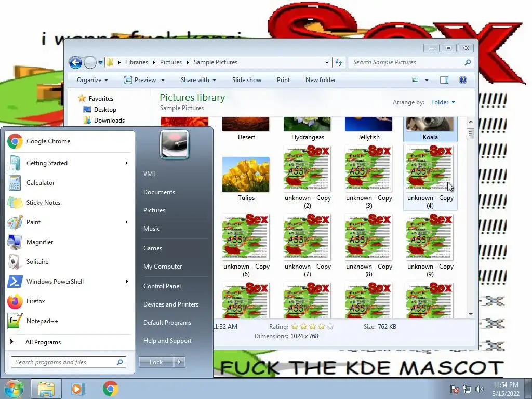532x399 pixels.
Task: Open Control Panel from Start menu
Action: pos(162,286)
